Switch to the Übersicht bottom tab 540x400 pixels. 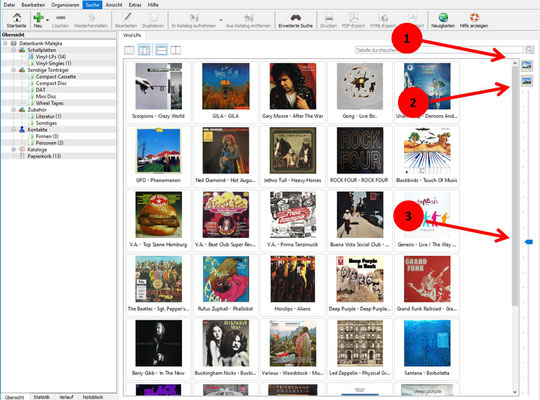coord(14,397)
